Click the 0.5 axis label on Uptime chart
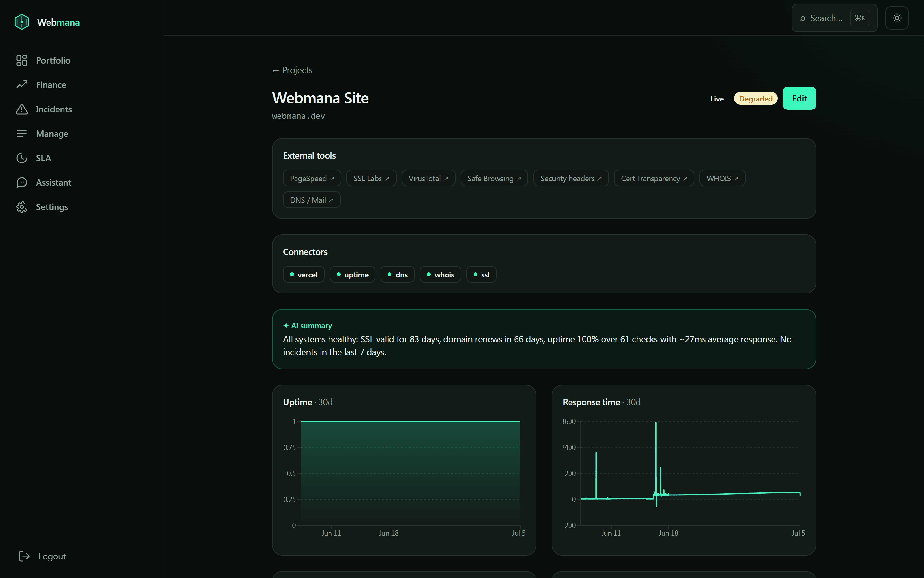 coord(291,473)
